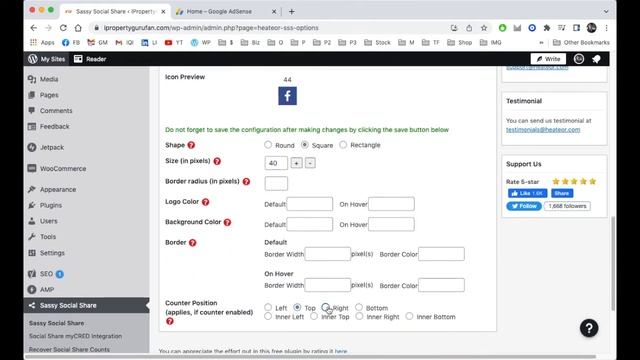This screenshot has width=640, height=360.
Task: Expand the tab list dropdown arrow
Action: tap(606, 11)
